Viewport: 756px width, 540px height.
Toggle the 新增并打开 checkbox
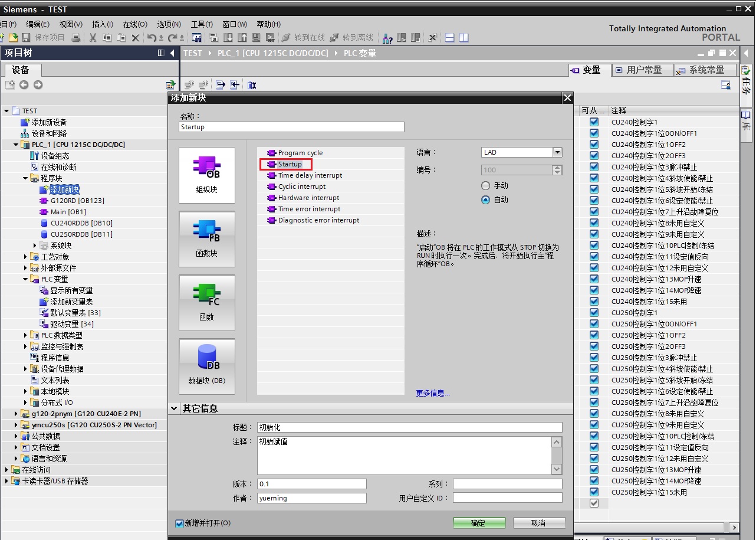(x=180, y=523)
